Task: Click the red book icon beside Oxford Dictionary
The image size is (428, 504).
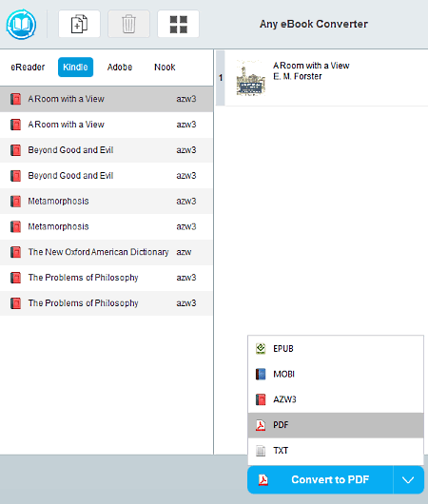Action: (x=15, y=252)
